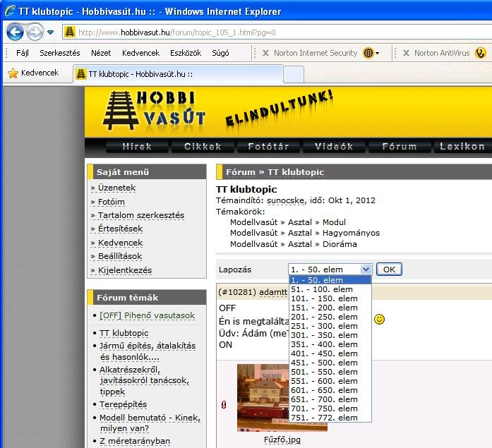Click the Norton AntiVirus status icon
This screenshot has height=448, width=492.
[x=481, y=53]
